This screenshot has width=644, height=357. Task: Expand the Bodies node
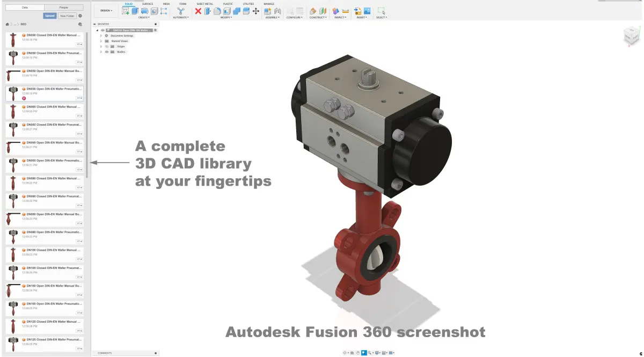101,52
